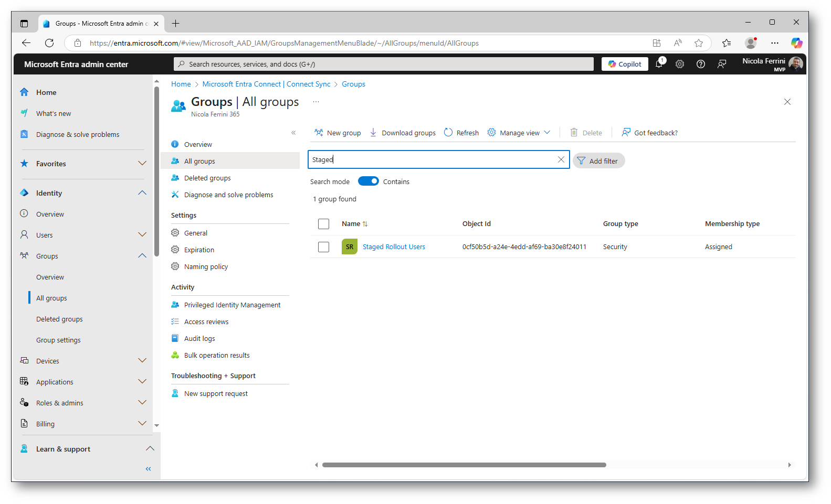Open Group settings in left navigation
This screenshot has height=504, width=831.
coord(58,340)
